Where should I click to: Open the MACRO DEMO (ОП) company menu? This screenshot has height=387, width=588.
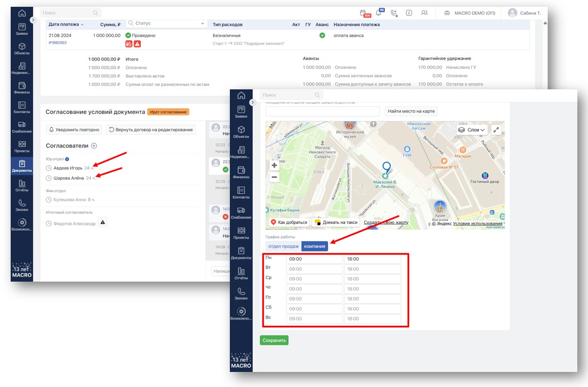click(469, 13)
